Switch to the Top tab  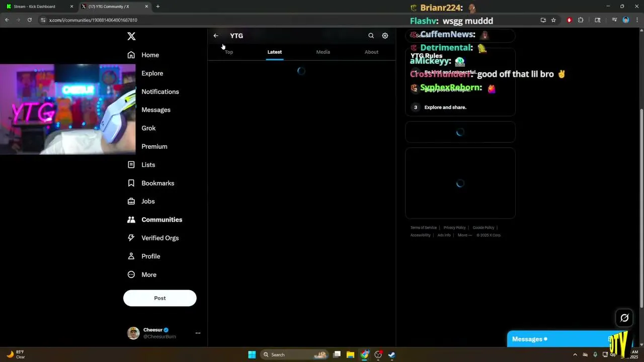(x=229, y=52)
